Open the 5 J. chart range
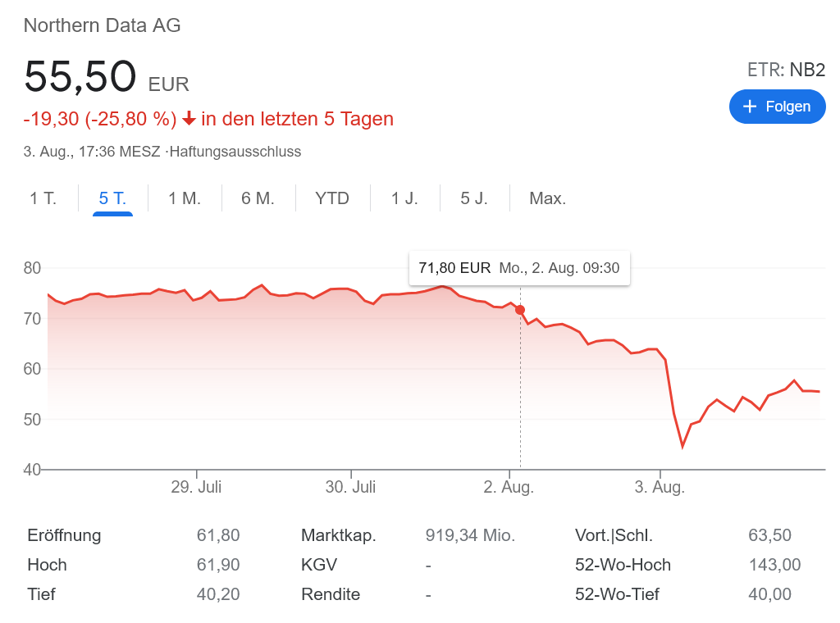 point(474,198)
